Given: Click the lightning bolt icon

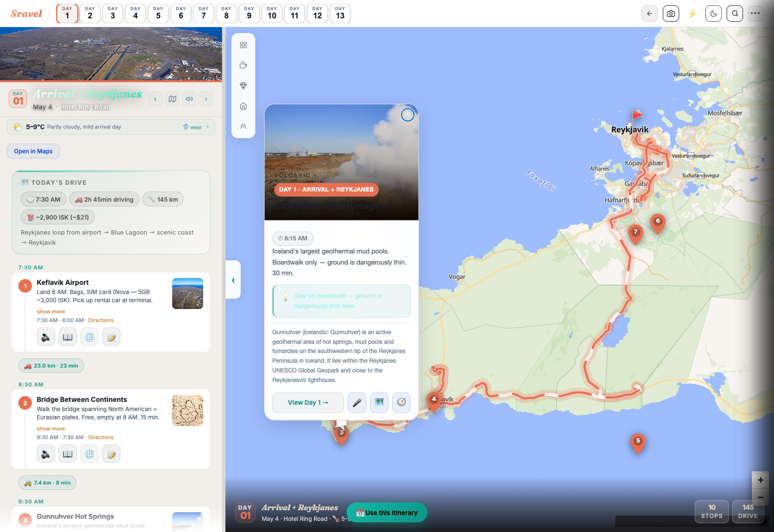Looking at the screenshot, I should click(692, 14).
